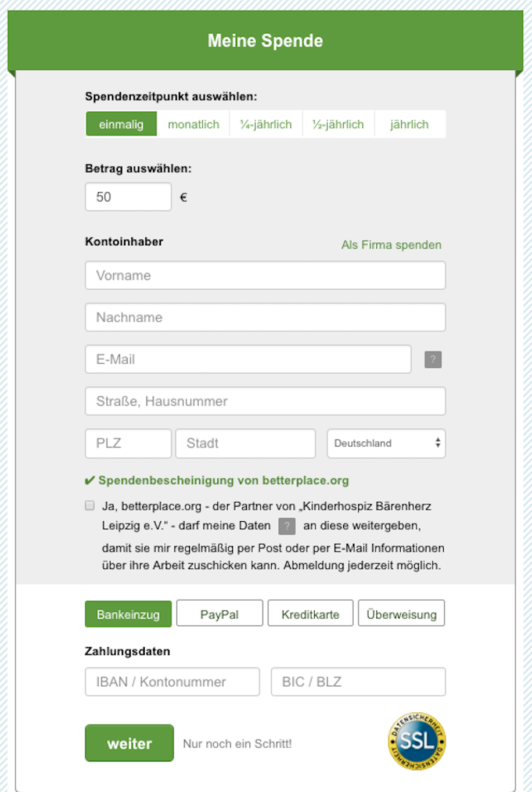Choose ¼-jährlich donation interval
Image resolution: width=532 pixels, height=792 pixels.
tap(266, 124)
